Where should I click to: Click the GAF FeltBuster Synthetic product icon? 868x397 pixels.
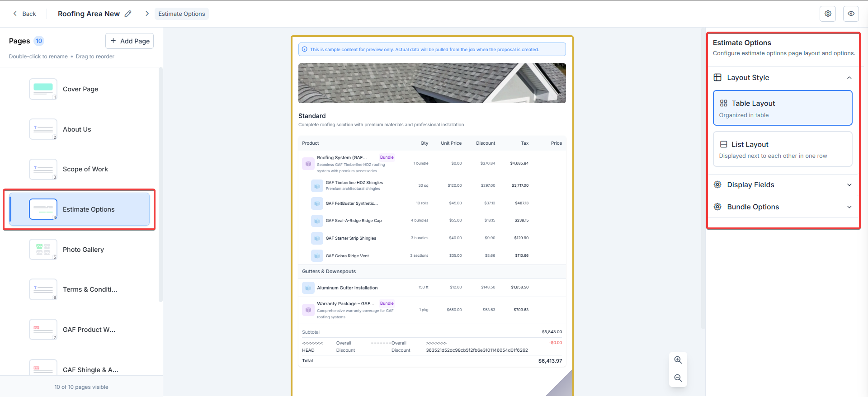click(x=317, y=203)
